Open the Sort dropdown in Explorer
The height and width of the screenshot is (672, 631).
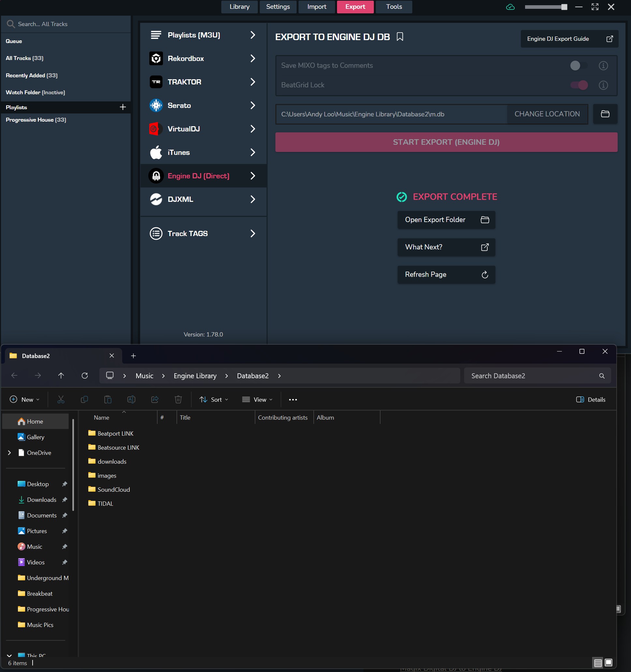(214, 399)
